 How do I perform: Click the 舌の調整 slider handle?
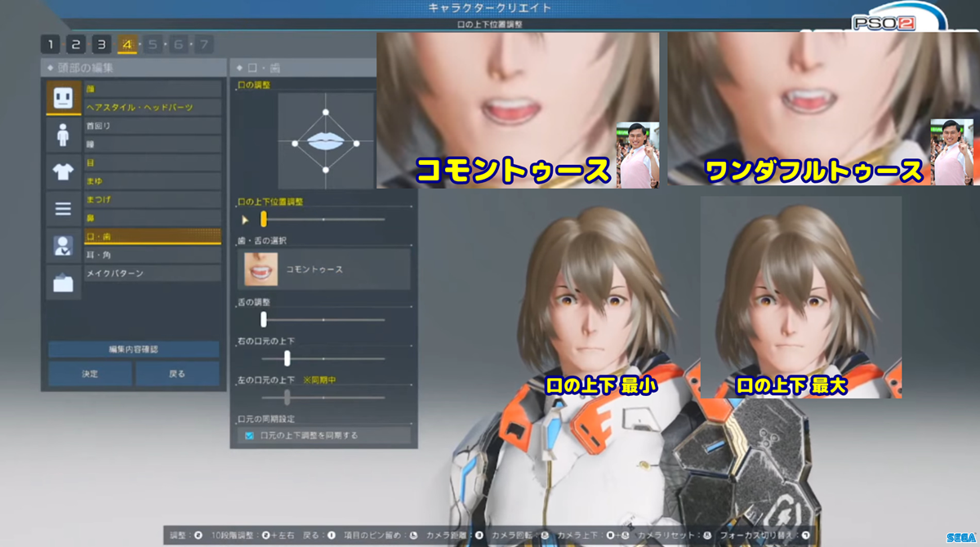(x=264, y=320)
